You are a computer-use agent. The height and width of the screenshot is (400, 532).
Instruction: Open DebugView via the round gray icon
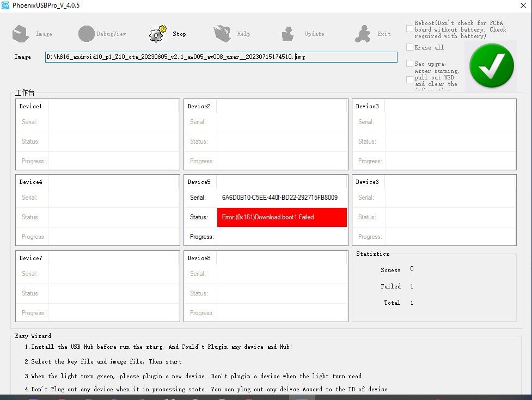click(x=86, y=34)
